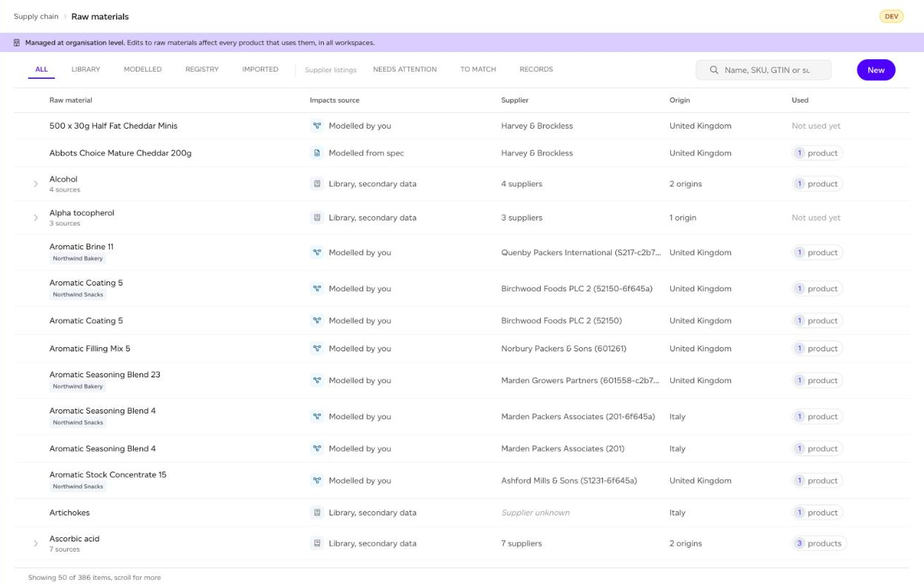Go to the Supply chain breadcrumb
The width and height of the screenshot is (924, 587).
[x=36, y=17]
